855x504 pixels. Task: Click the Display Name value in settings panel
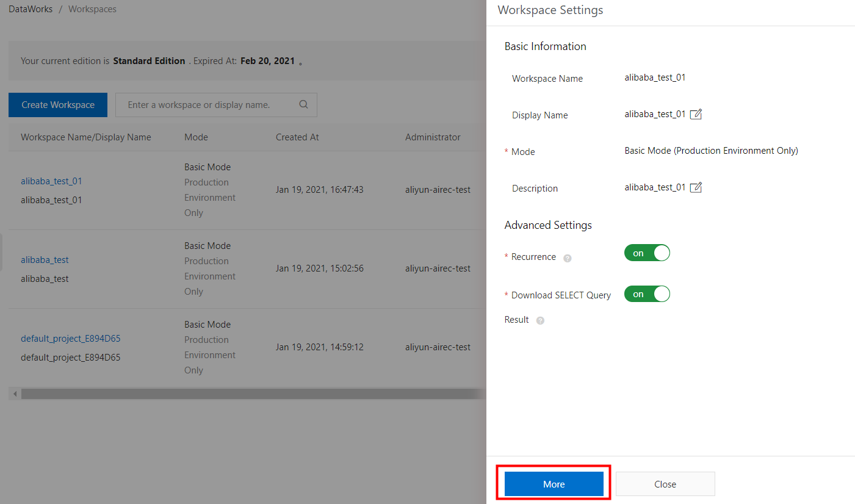point(655,114)
